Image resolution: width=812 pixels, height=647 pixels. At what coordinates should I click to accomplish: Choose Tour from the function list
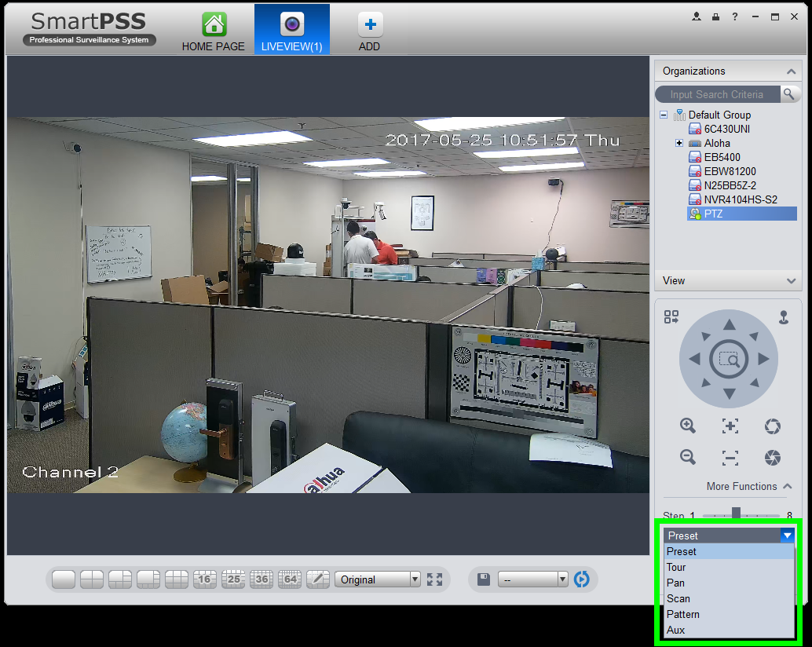[x=676, y=567]
